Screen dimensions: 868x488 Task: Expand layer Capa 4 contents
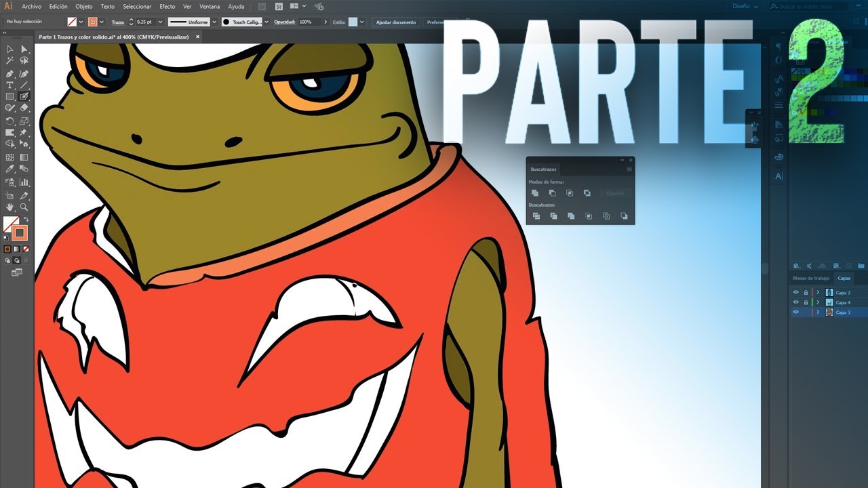818,302
